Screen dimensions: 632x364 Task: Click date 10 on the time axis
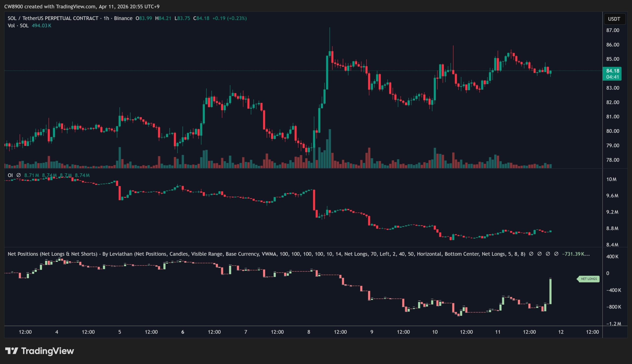coord(435,332)
